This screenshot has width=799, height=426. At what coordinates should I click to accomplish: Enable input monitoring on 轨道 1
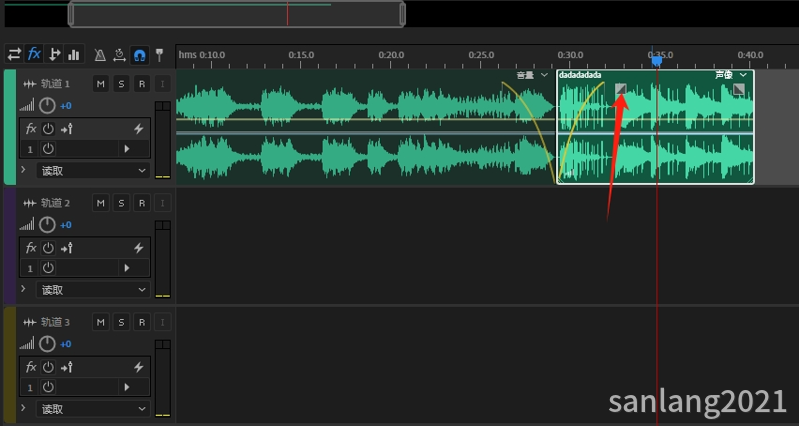pos(163,84)
